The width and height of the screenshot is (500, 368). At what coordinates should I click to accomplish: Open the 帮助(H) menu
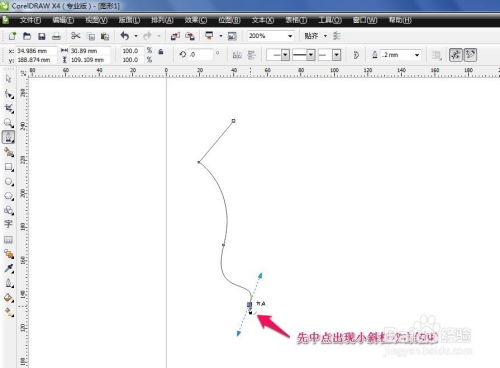coord(400,20)
